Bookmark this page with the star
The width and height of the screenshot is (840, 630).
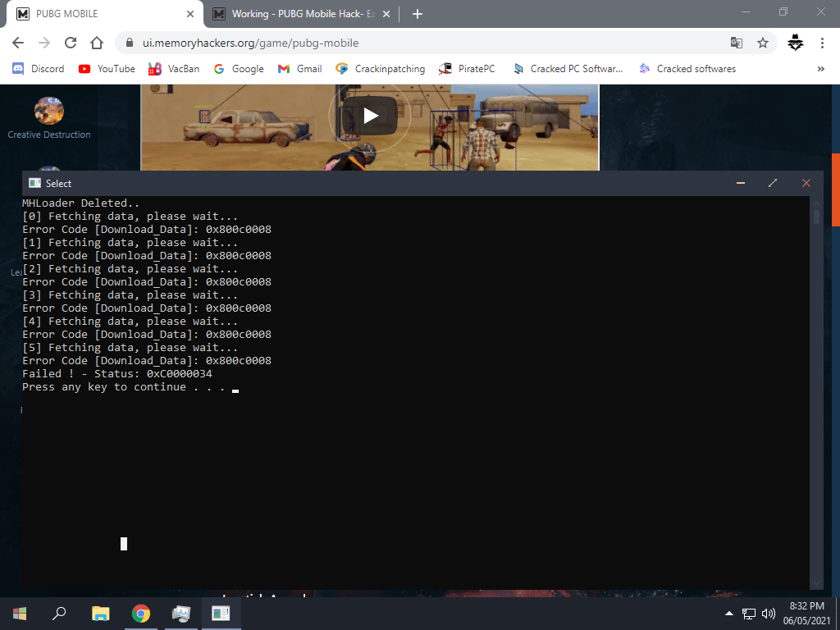point(763,43)
